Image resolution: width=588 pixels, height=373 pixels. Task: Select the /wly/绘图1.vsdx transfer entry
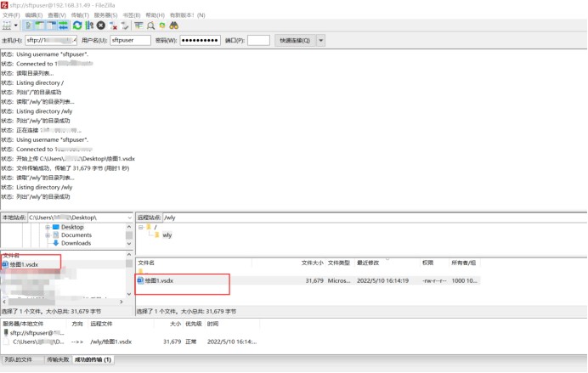111,342
